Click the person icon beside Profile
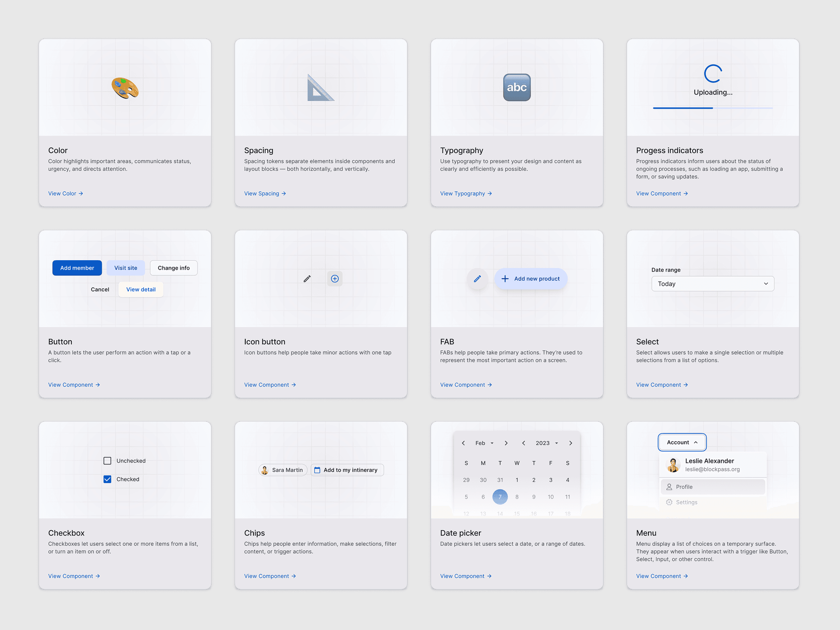Image resolution: width=840 pixels, height=630 pixels. point(669,486)
